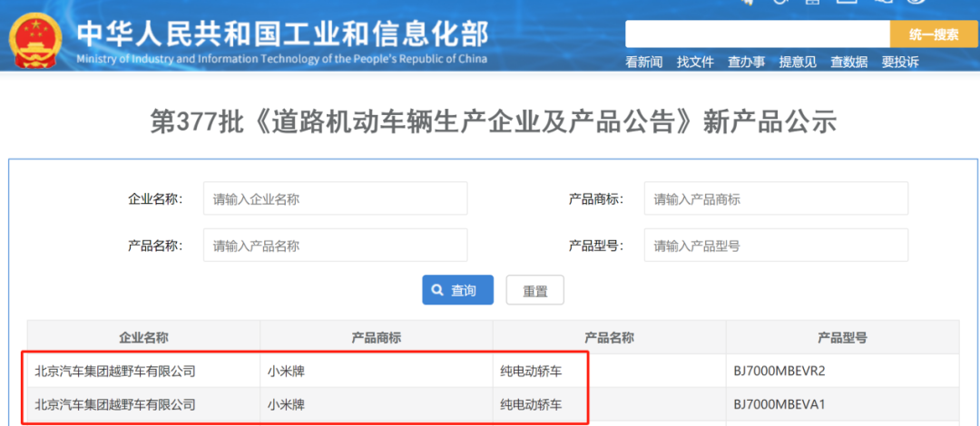Click the 产品商标 input field
The height and width of the screenshot is (426, 980).
tap(776, 198)
